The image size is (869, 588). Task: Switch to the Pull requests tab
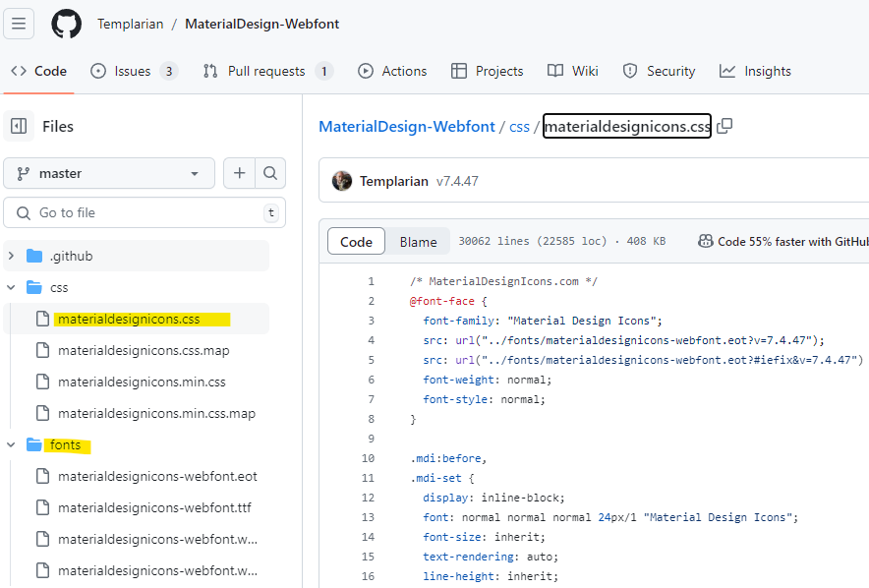click(266, 71)
